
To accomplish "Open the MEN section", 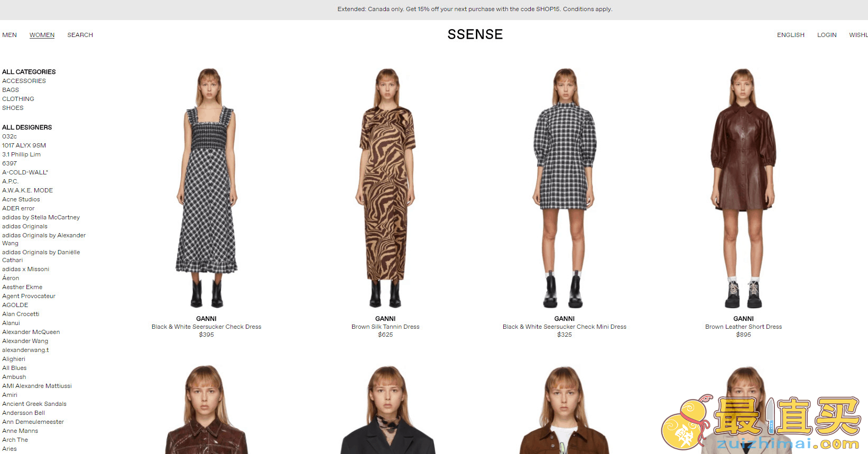I will pos(10,35).
